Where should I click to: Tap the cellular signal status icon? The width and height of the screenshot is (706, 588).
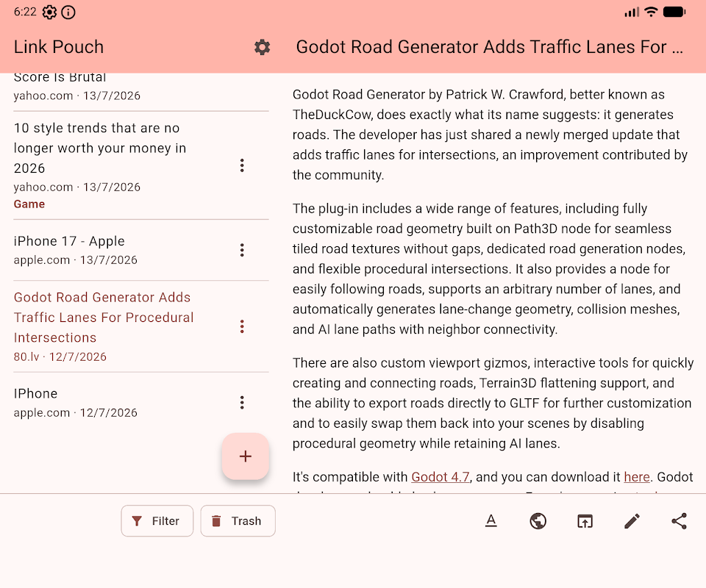632,12
